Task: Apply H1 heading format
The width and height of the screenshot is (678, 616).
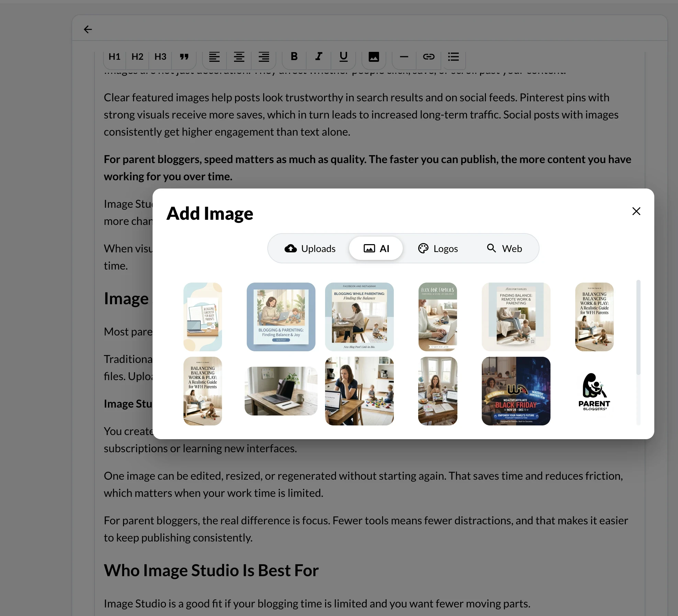Action: coord(114,57)
